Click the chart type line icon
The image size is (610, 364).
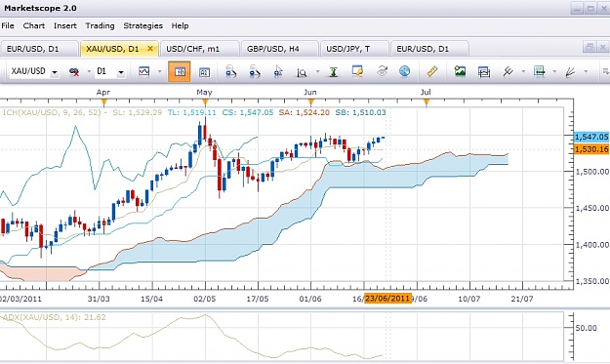point(143,71)
